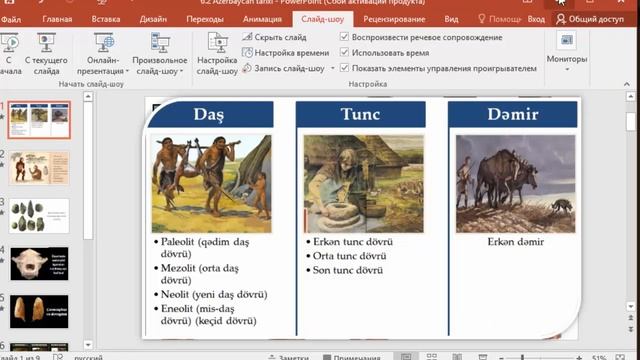Click the Daş heading on slide

click(209, 114)
